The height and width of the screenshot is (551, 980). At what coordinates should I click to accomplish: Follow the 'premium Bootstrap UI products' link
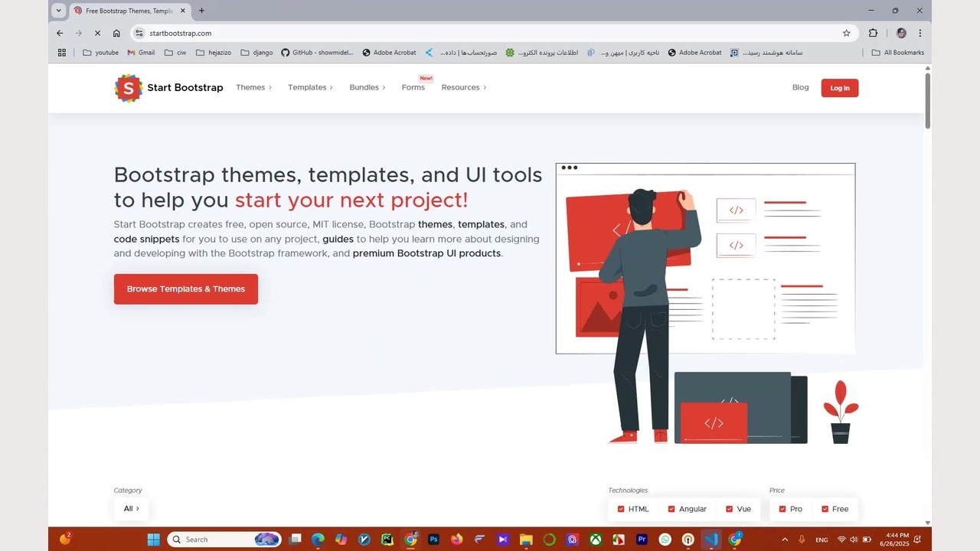click(426, 253)
